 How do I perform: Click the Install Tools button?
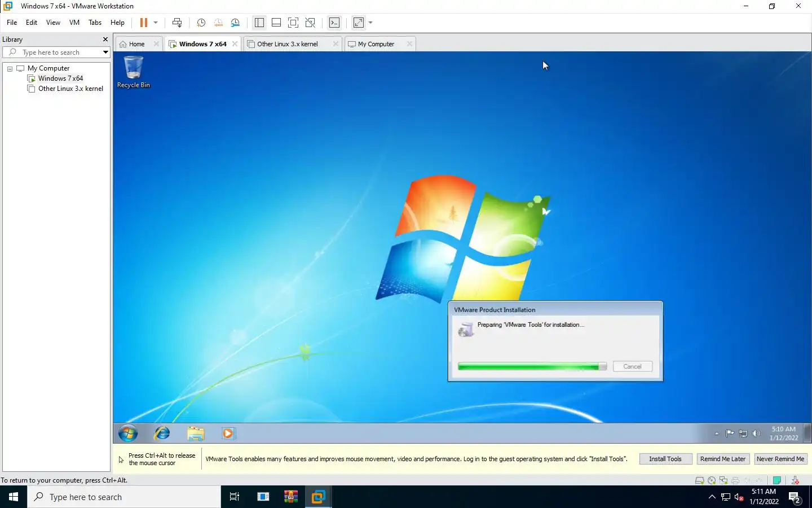(x=665, y=459)
